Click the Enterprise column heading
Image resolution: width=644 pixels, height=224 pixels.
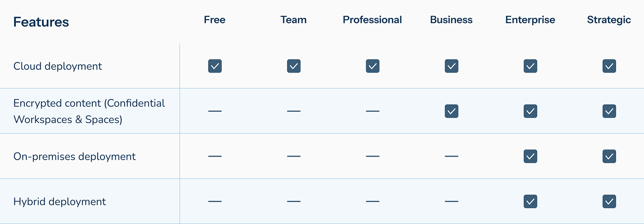point(530,20)
